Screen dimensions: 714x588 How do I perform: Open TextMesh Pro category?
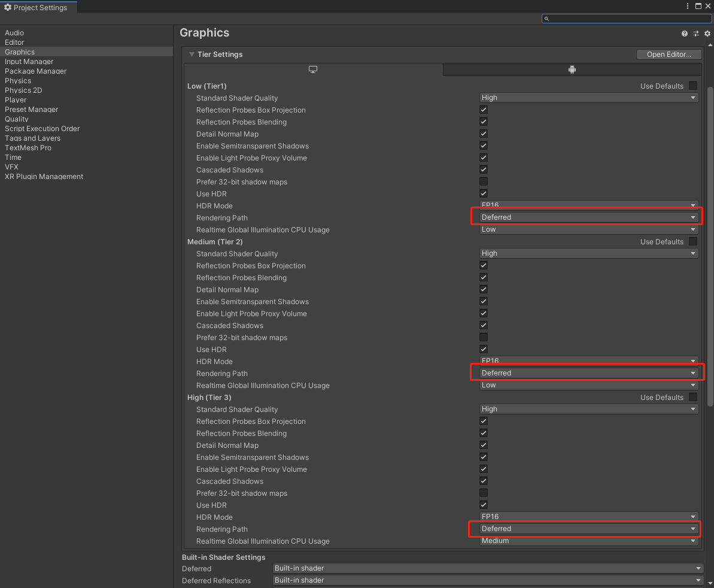point(28,147)
